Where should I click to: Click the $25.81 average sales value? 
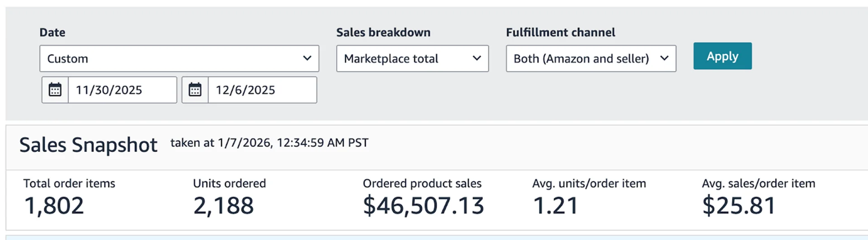(739, 206)
